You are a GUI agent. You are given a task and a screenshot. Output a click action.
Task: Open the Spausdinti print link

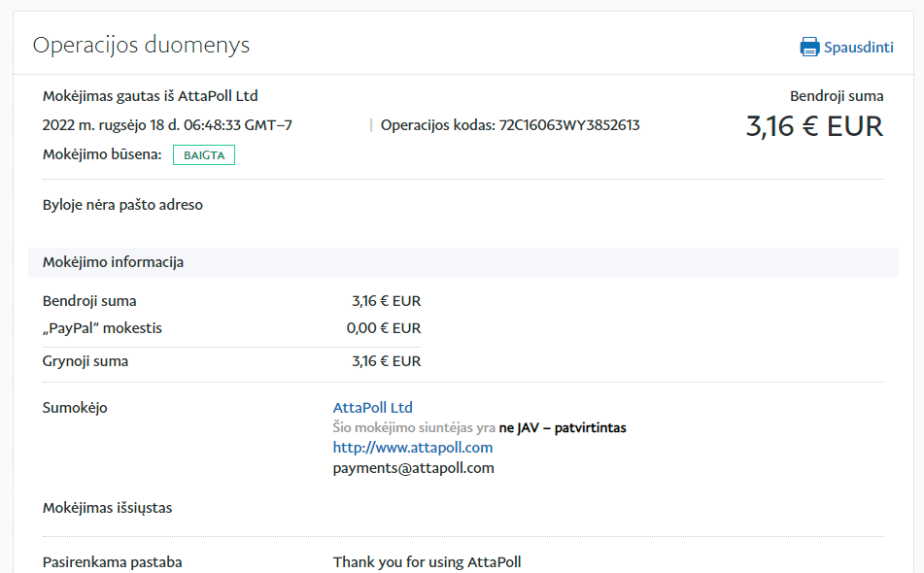859,48
